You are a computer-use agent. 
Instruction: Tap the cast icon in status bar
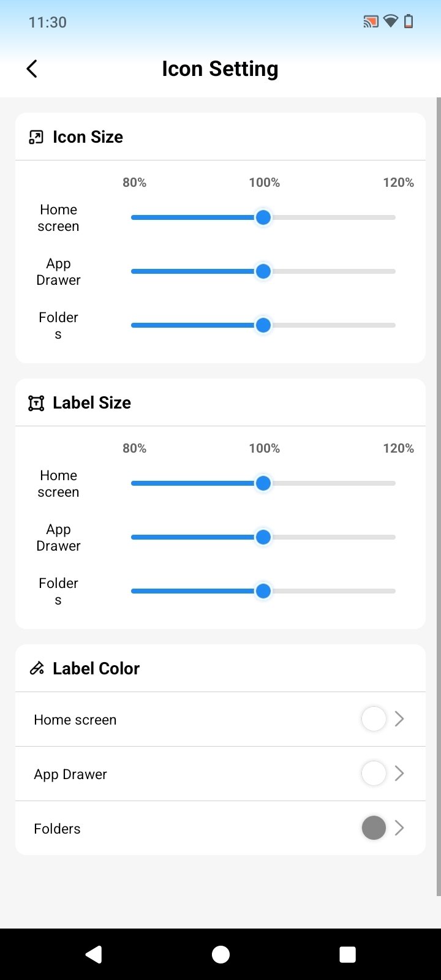coord(371,22)
